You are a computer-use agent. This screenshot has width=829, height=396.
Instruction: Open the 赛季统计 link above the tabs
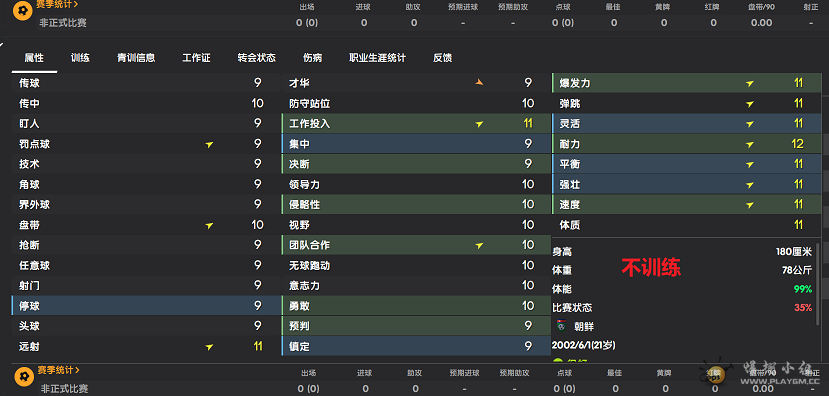click(x=58, y=5)
